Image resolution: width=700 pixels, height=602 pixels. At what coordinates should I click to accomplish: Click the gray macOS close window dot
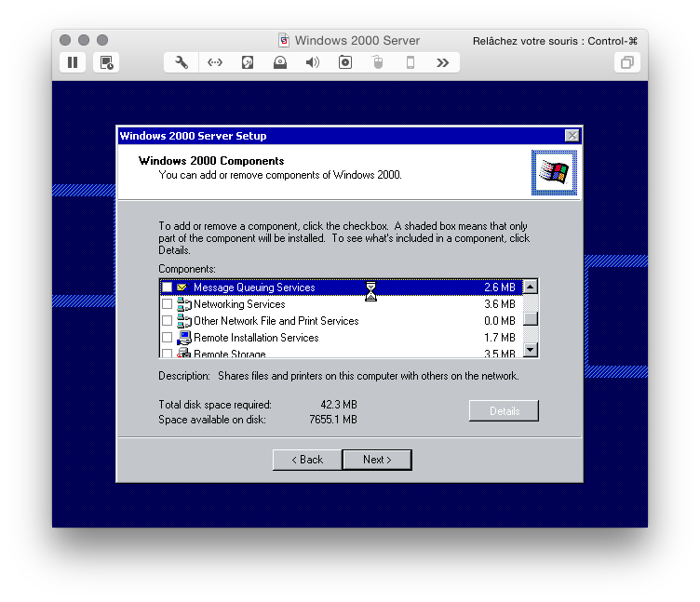(x=65, y=40)
